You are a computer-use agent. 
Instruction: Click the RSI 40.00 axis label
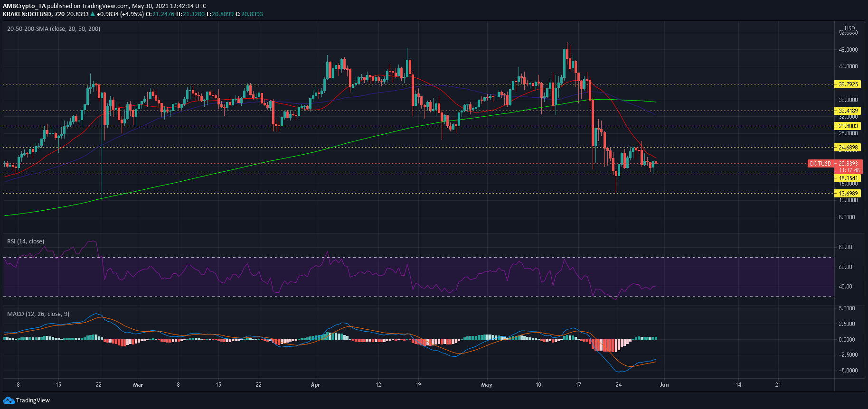pyautogui.click(x=845, y=287)
